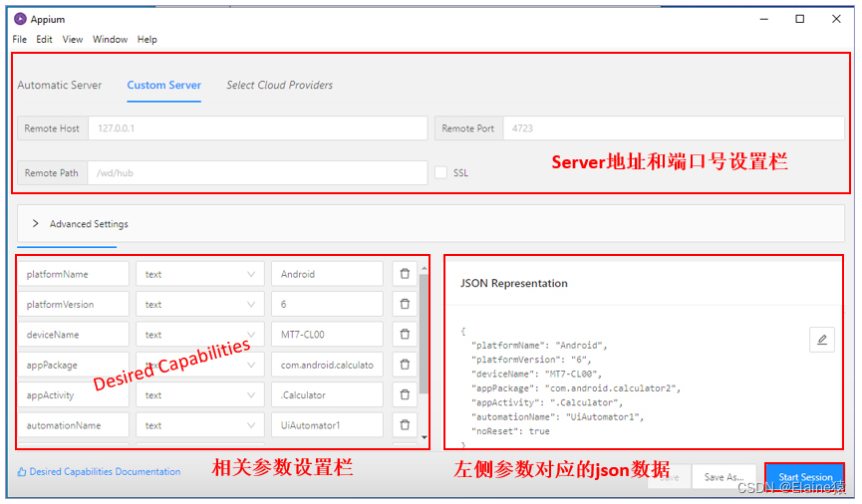Click the Appium logo icon
862x504 pixels.
(20, 19)
